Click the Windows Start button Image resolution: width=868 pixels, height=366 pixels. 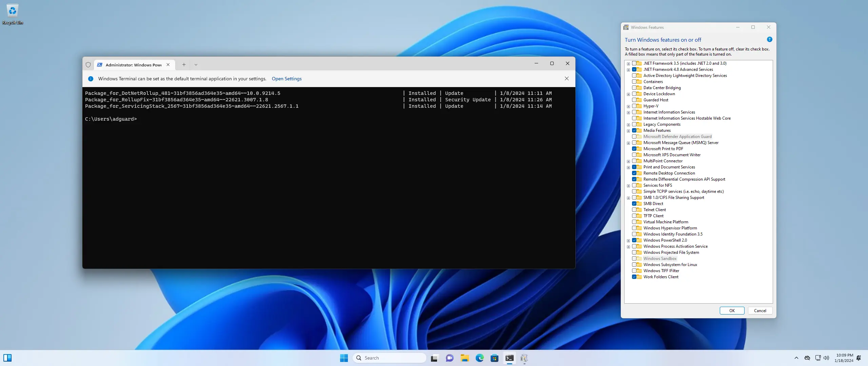pyautogui.click(x=344, y=358)
